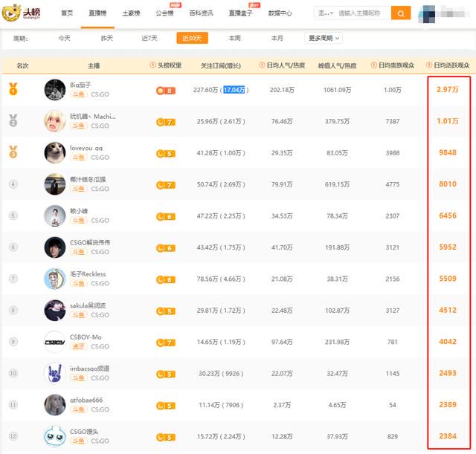Open the rank 1 streamer avatar

(55, 89)
